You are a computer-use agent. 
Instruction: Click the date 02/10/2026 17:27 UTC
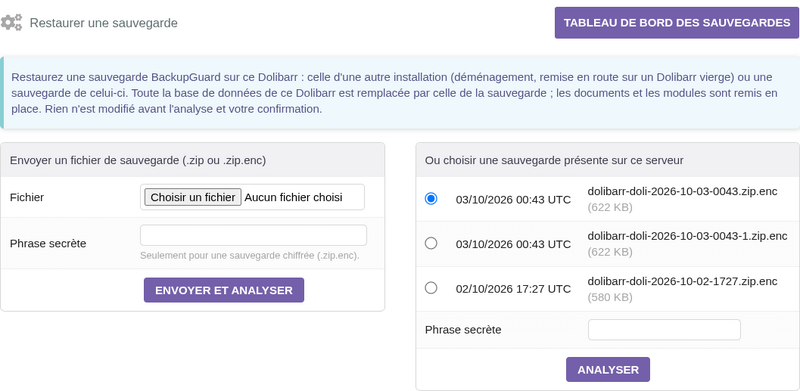513,289
